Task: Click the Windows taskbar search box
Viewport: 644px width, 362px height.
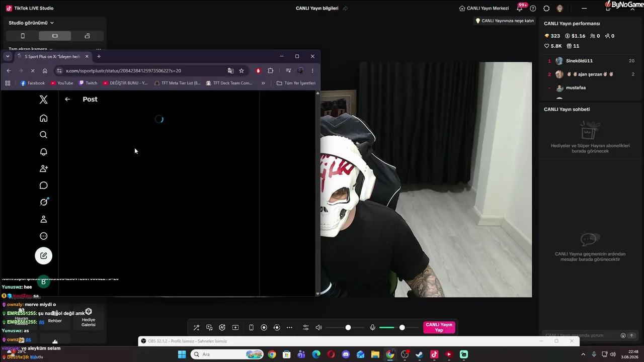Action: click(x=227, y=354)
